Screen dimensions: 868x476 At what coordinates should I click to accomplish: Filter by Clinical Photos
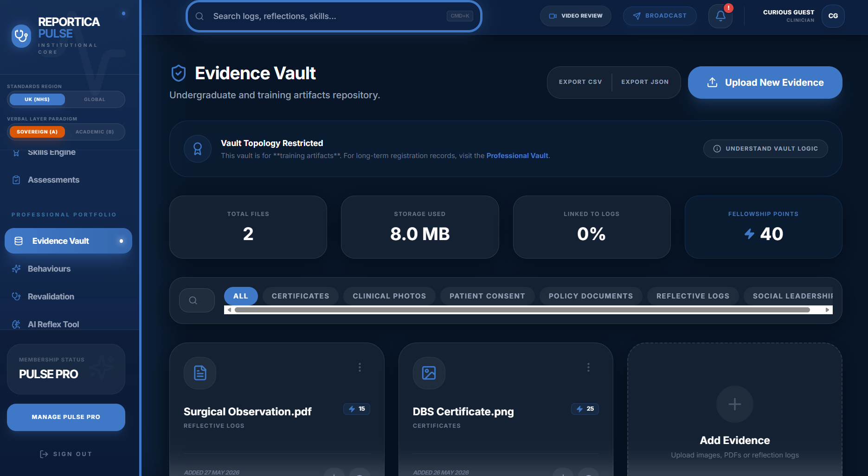[x=389, y=296]
